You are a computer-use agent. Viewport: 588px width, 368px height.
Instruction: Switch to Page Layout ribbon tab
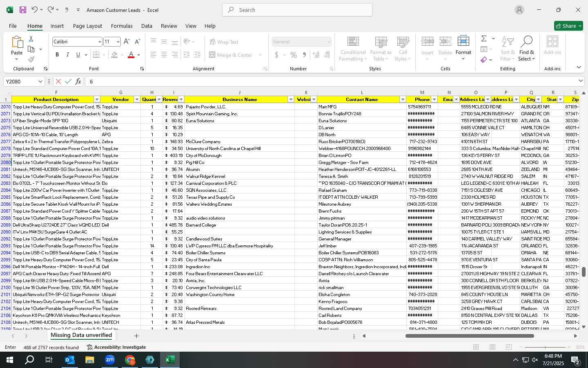coord(87,26)
